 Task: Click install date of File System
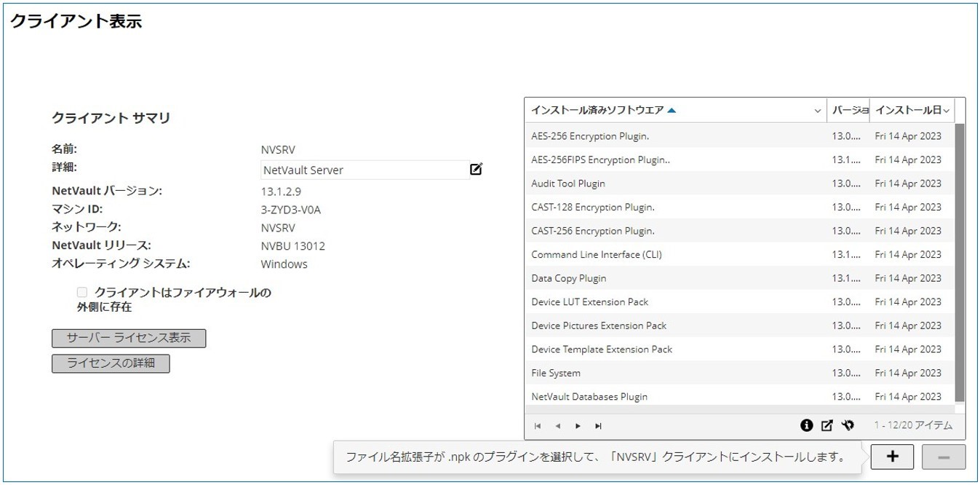[x=908, y=373]
